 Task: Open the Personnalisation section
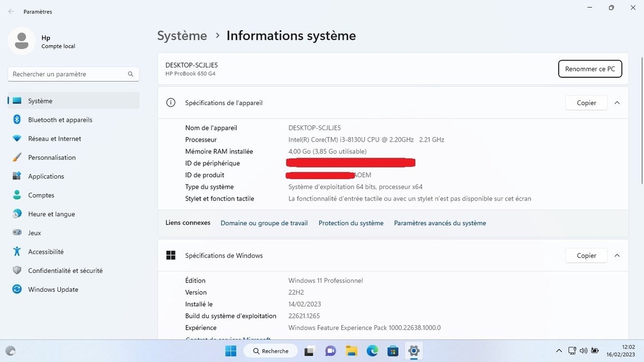pyautogui.click(x=74, y=157)
